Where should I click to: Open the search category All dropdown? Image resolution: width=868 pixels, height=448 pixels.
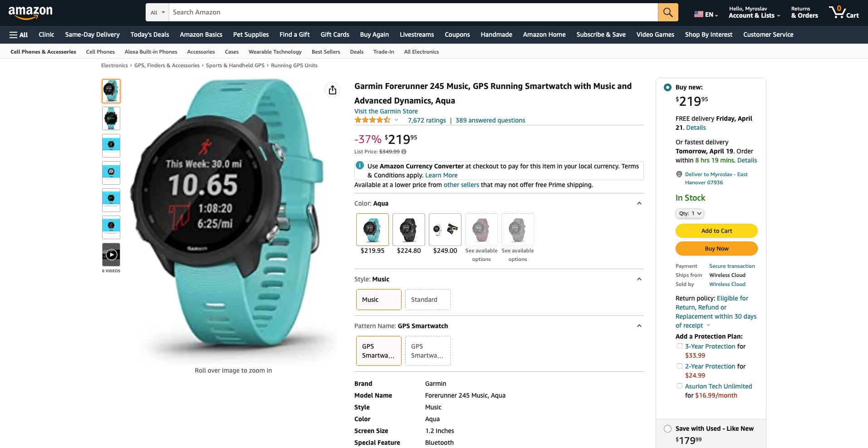coord(157,12)
